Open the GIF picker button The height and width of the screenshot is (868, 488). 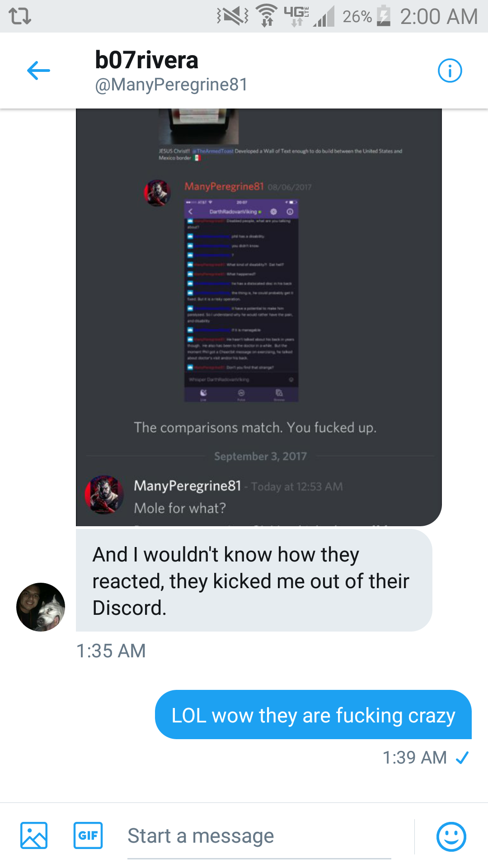[x=88, y=835]
